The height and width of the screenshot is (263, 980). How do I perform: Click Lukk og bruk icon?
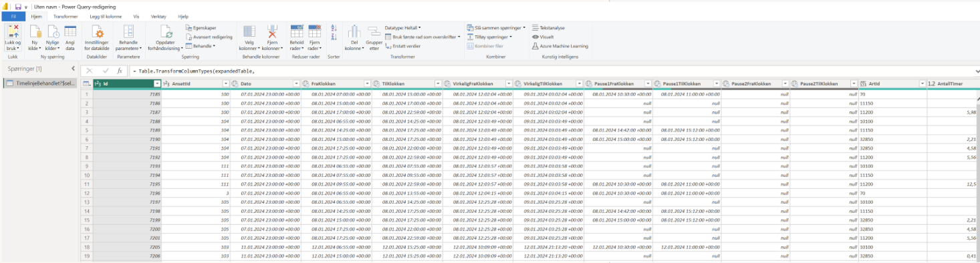point(13,31)
